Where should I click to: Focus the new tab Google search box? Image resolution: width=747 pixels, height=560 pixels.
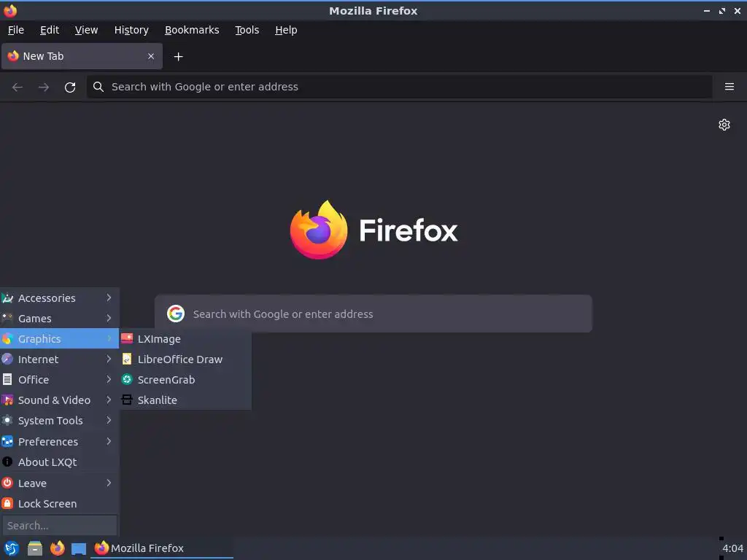point(373,314)
